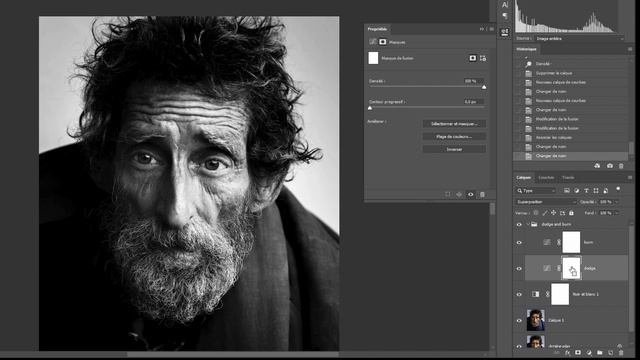This screenshot has width=640, height=360.
Task: Open the Calques panel flyout menu
Action: (x=630, y=178)
